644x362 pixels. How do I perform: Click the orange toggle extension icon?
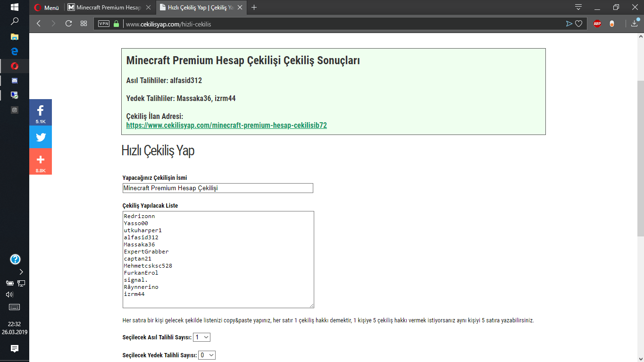612,24
